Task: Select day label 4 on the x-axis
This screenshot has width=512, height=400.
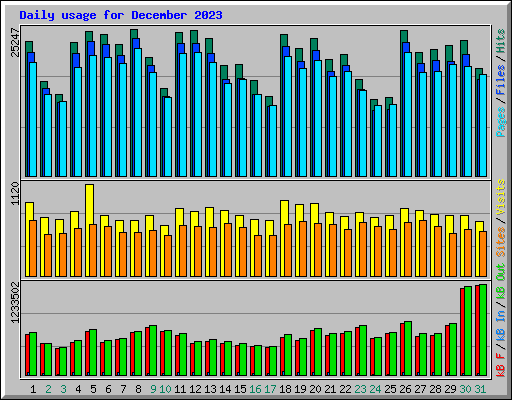Action: click(x=78, y=389)
